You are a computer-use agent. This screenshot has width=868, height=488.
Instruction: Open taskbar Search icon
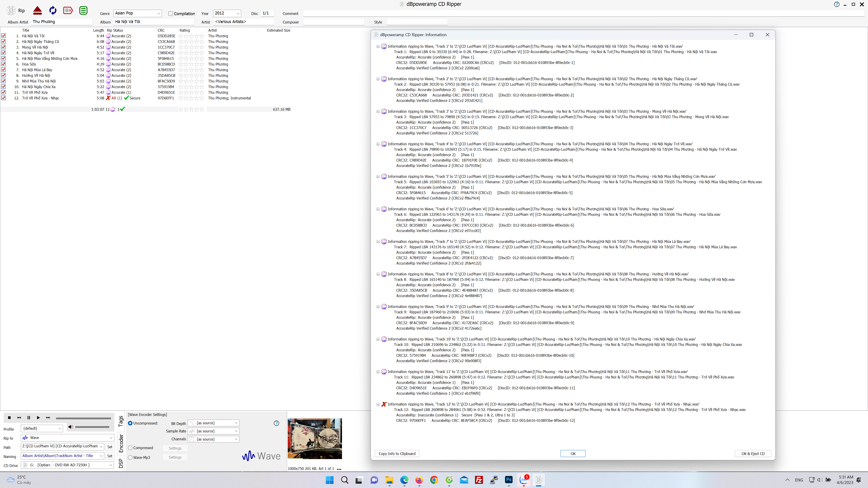[x=344, y=480]
